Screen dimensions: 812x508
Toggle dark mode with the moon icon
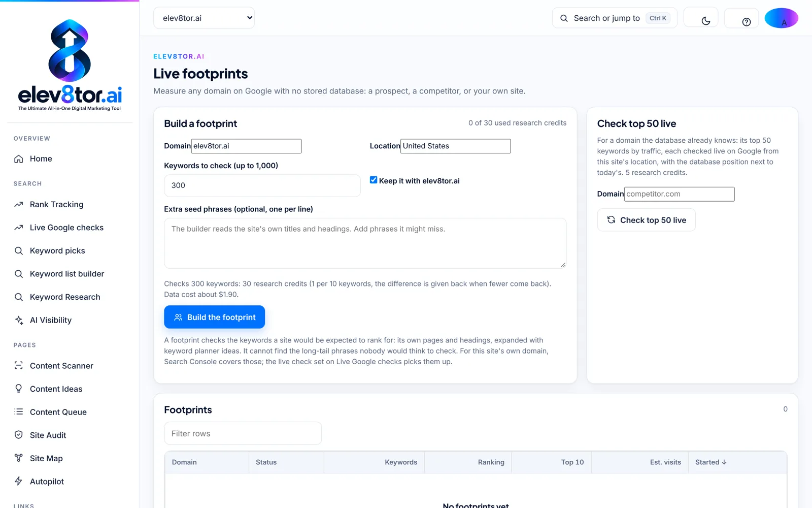705,21
